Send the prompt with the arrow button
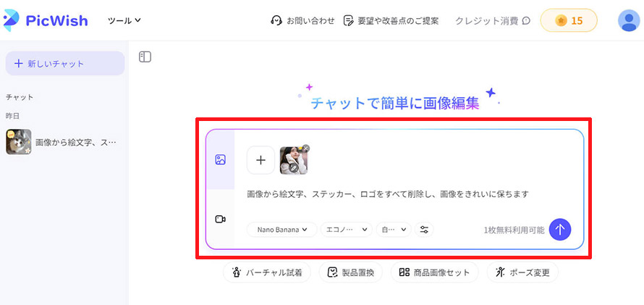Screen dimensions: 644x305 (560, 230)
